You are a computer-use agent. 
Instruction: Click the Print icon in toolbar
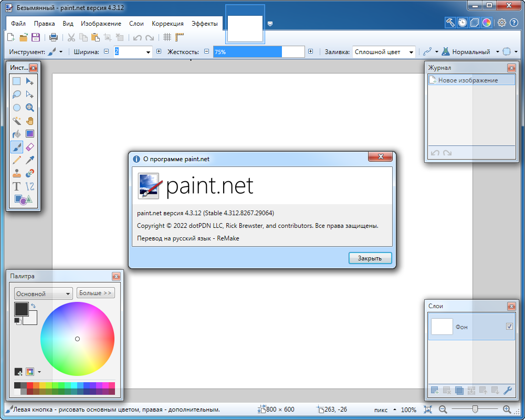pyautogui.click(x=54, y=37)
